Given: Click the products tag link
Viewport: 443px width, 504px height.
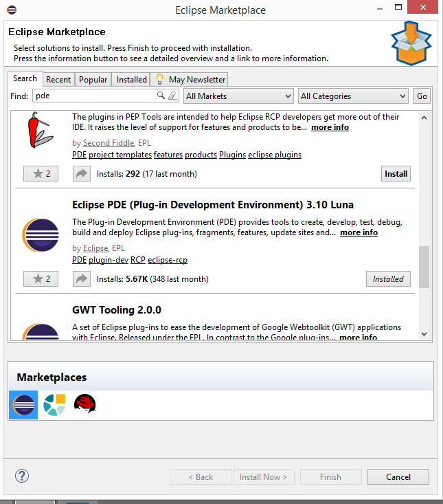Looking at the screenshot, I should (x=201, y=155).
